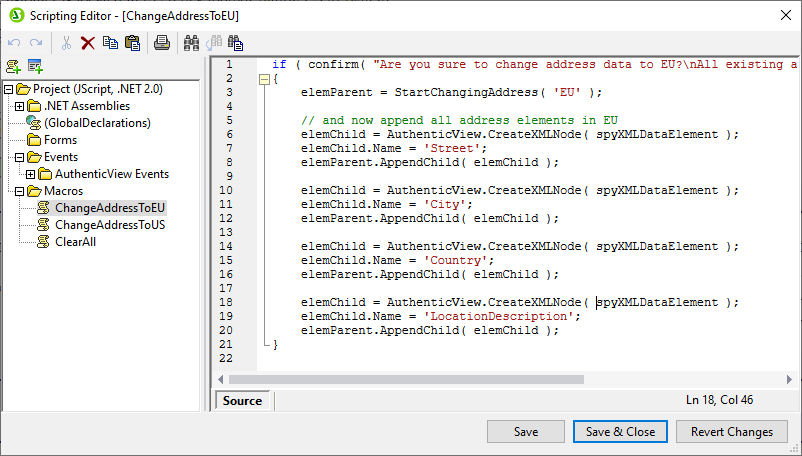Click the horizontal scrollbar under the code
802x456 pixels.
[500, 379]
